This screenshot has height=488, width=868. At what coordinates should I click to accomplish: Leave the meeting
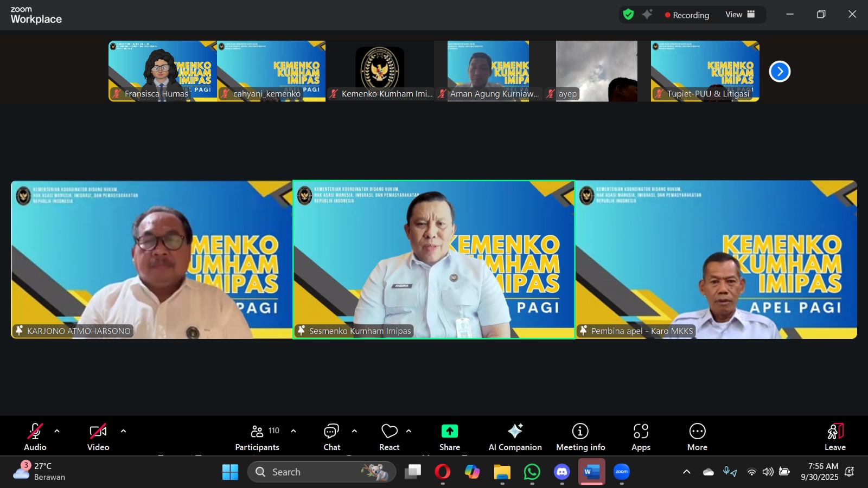point(835,437)
